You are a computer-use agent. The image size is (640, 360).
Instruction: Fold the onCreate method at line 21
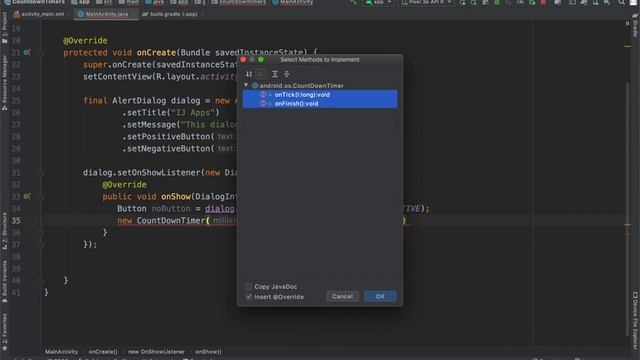41,53
